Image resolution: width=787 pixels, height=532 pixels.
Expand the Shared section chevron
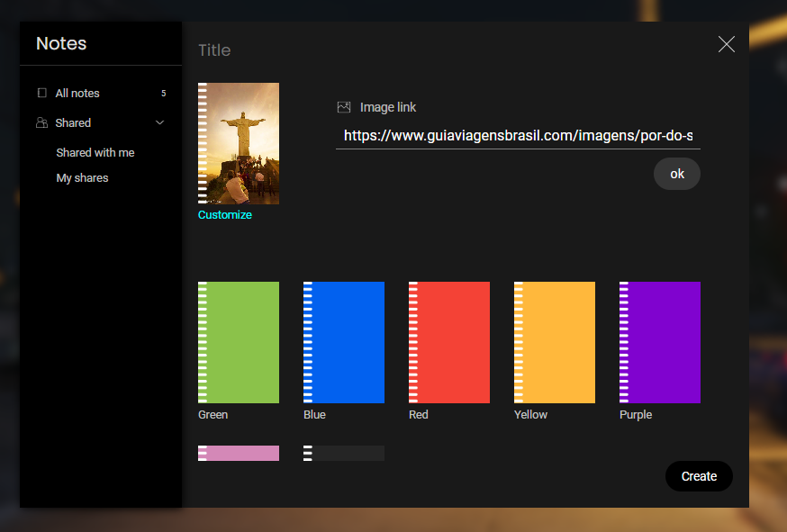point(159,122)
